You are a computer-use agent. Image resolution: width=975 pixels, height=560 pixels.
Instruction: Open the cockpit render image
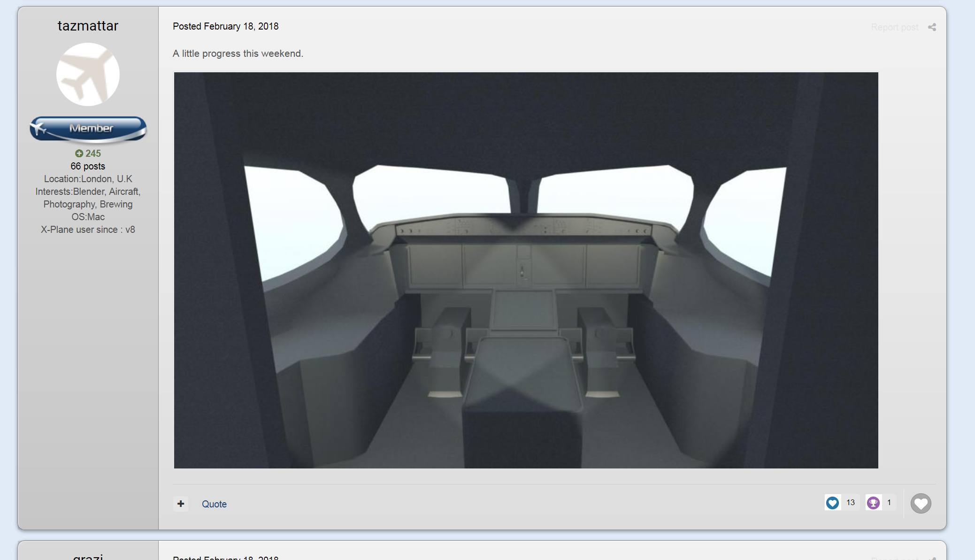526,270
